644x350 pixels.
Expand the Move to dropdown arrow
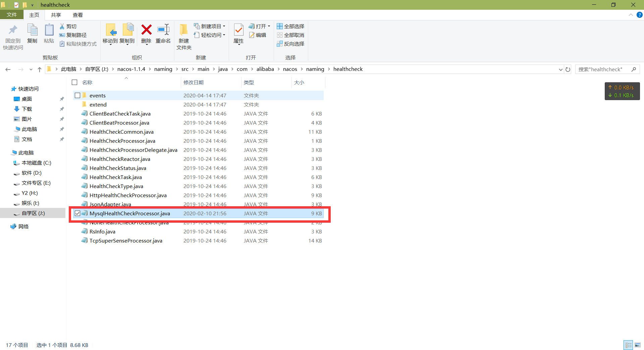tap(111, 45)
